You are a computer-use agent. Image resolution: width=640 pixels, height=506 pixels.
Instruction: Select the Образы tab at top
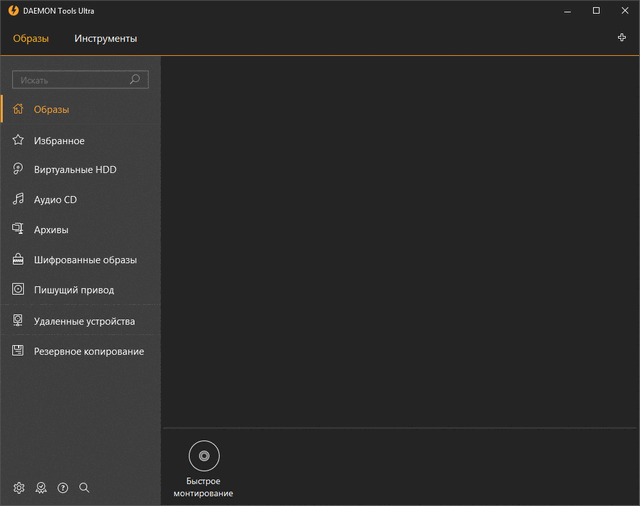[31, 39]
